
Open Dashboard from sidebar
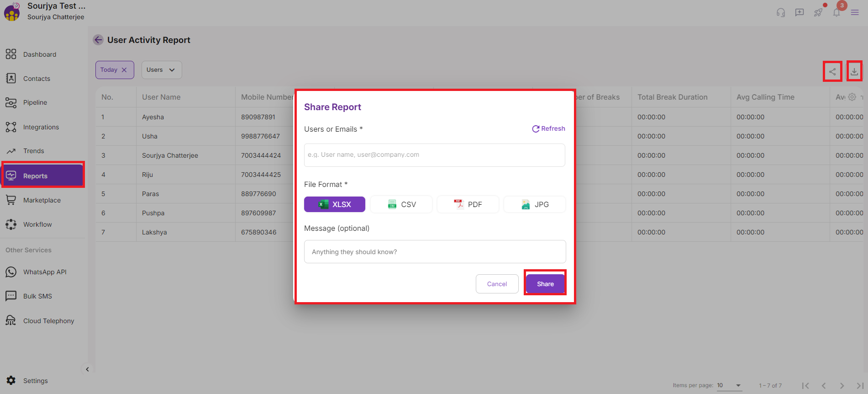40,54
